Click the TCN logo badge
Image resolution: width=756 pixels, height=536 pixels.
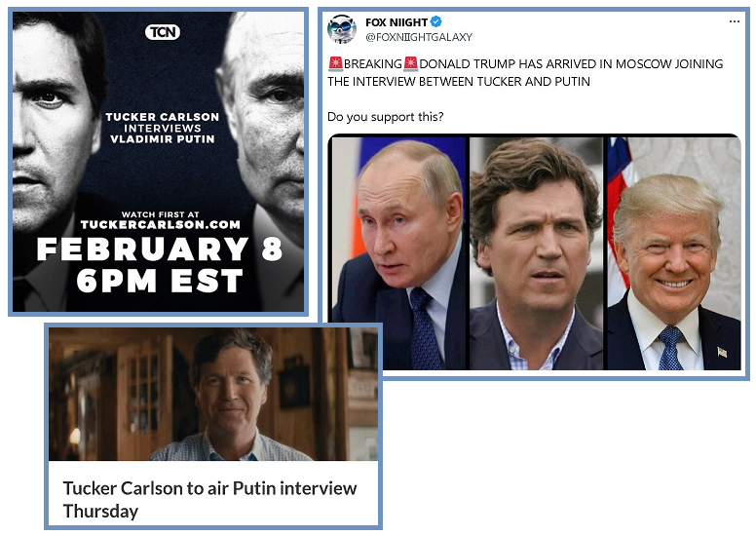coord(163,32)
